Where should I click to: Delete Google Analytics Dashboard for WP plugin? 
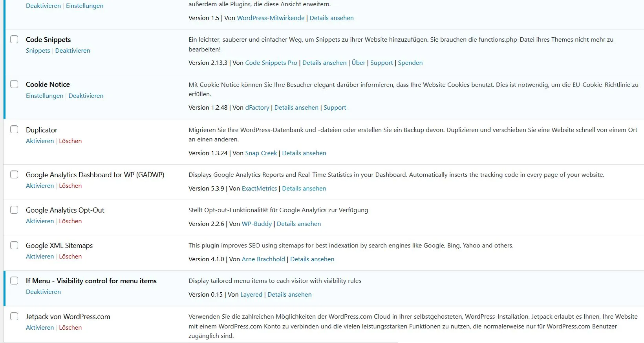point(70,186)
